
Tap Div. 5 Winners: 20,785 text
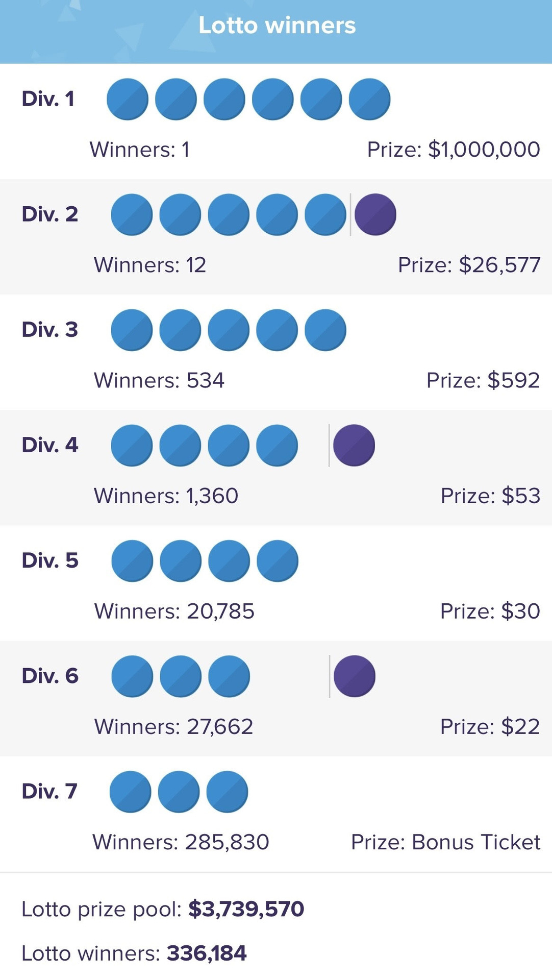coord(174,611)
